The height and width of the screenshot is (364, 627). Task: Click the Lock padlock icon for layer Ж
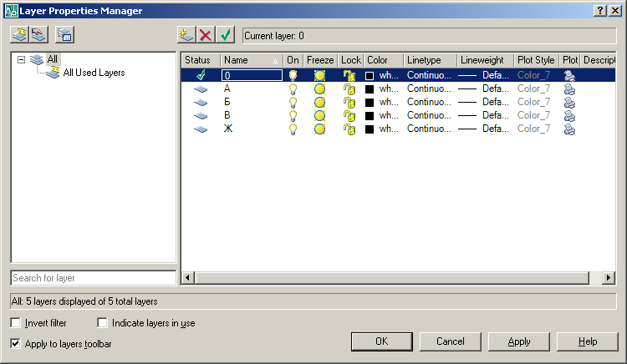(349, 129)
